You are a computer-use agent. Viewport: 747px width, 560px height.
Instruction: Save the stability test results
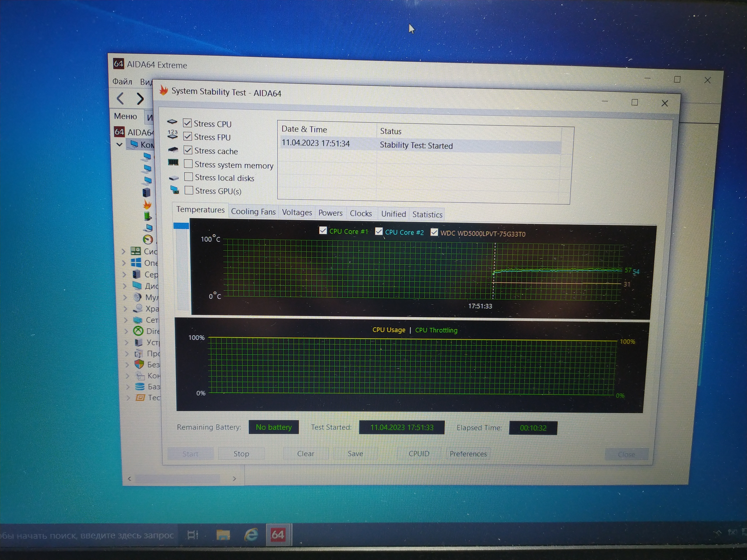click(x=355, y=454)
